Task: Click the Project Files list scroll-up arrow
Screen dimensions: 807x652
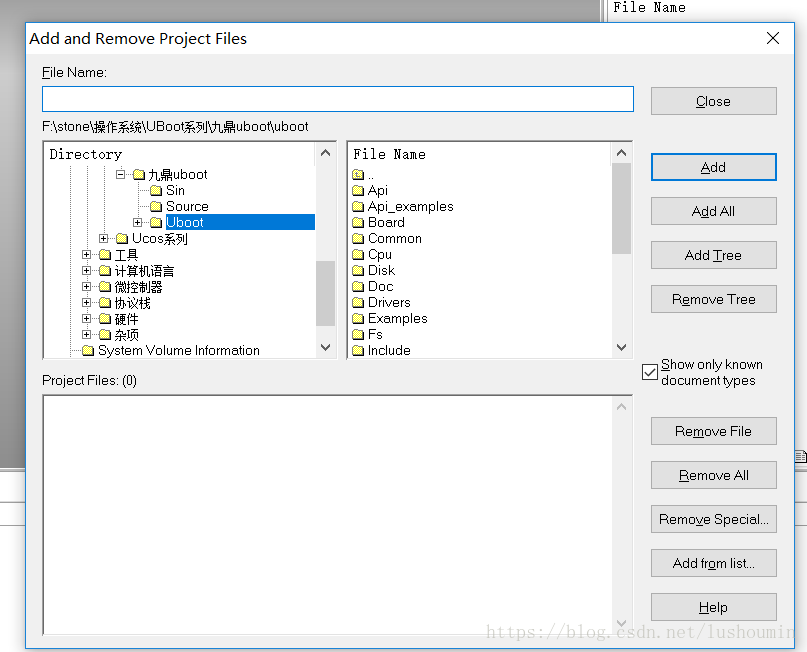Action: tap(621, 407)
